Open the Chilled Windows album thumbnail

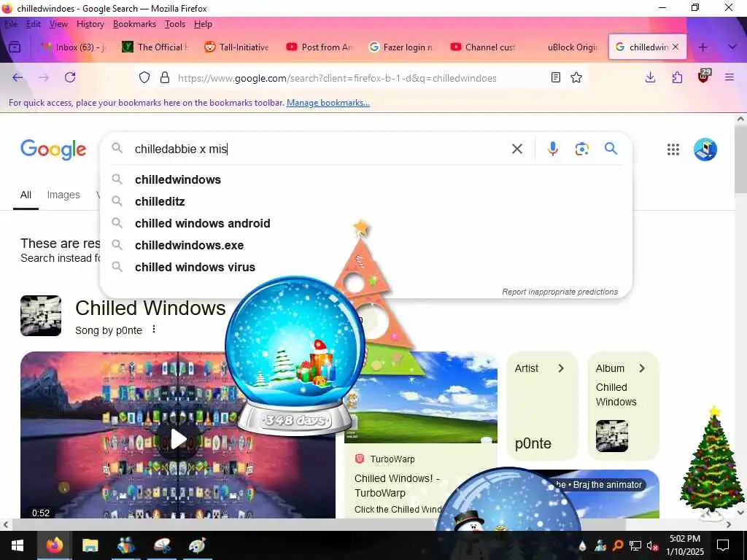pyautogui.click(x=612, y=436)
